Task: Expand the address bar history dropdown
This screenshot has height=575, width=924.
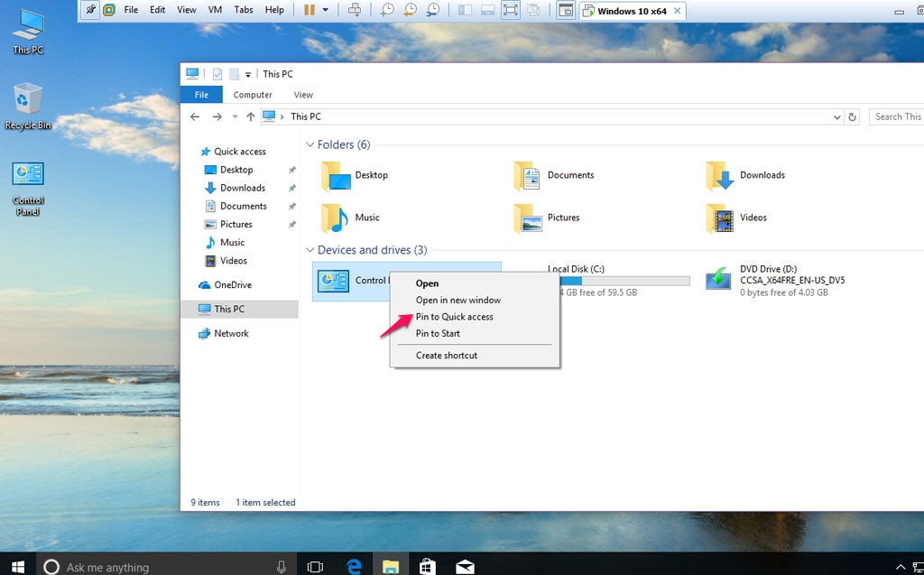Action: pos(836,116)
